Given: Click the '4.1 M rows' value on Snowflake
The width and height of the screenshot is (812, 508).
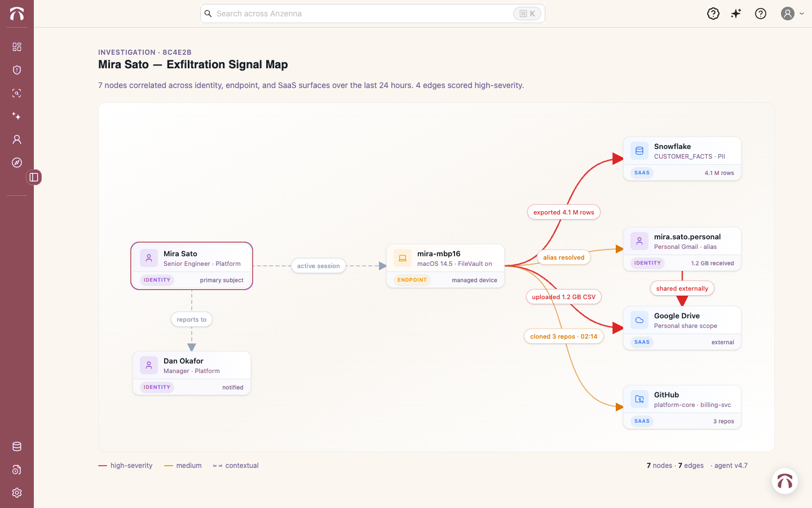Looking at the screenshot, I should coord(720,173).
